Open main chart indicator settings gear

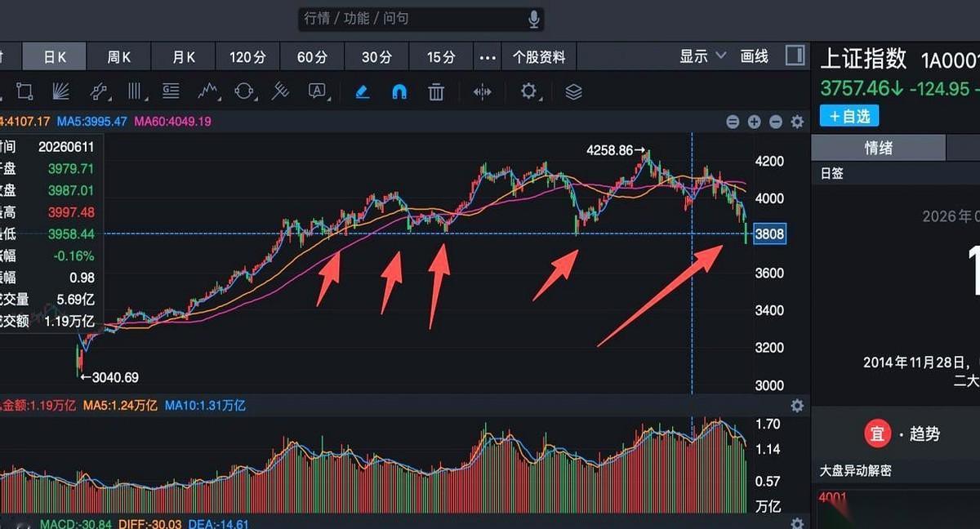point(797,122)
